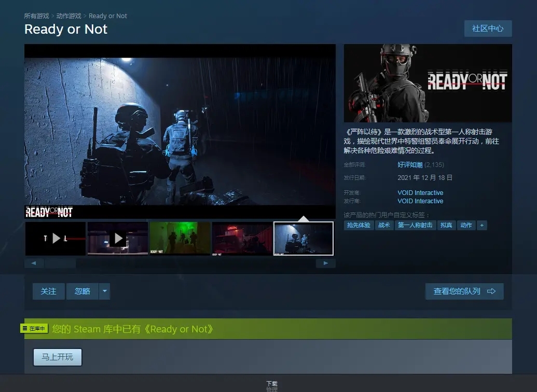Select the 战术 tag
The width and height of the screenshot is (537, 392).
384,225
